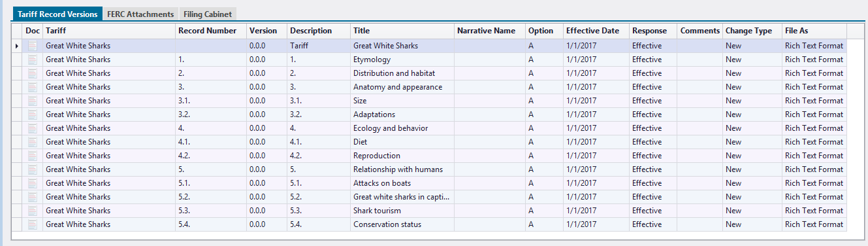Click doc icon of top Tariff row
Viewport: 868px width, 246px height.
[33, 46]
